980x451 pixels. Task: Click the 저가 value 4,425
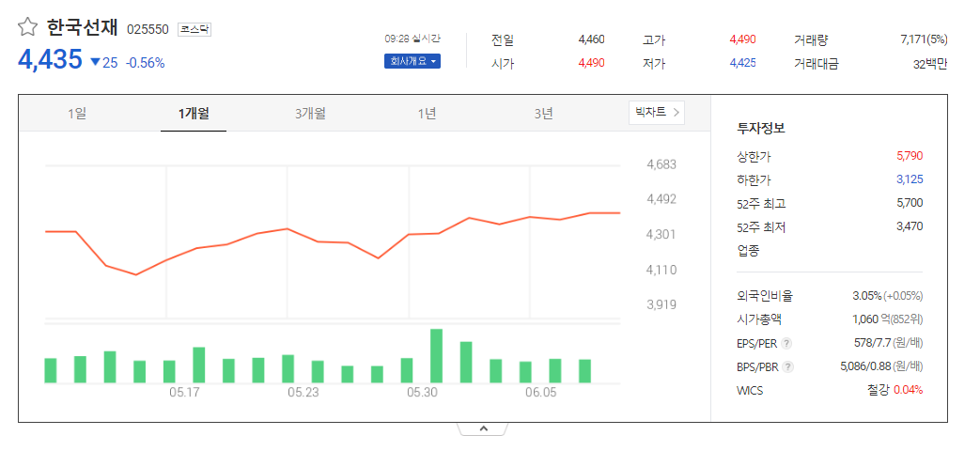[x=742, y=63]
